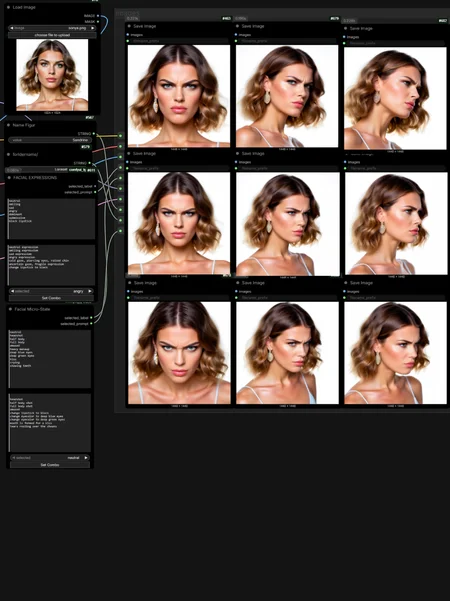Collapse top-row Save Image node with frontal portrait
450x601 pixels.
point(129,26)
